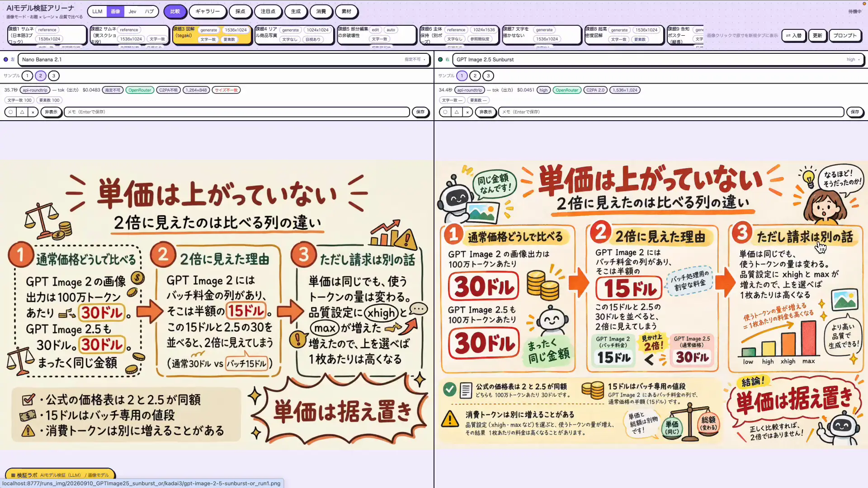Save the left memo with 保存
The height and width of the screenshot is (488, 868).
420,112
